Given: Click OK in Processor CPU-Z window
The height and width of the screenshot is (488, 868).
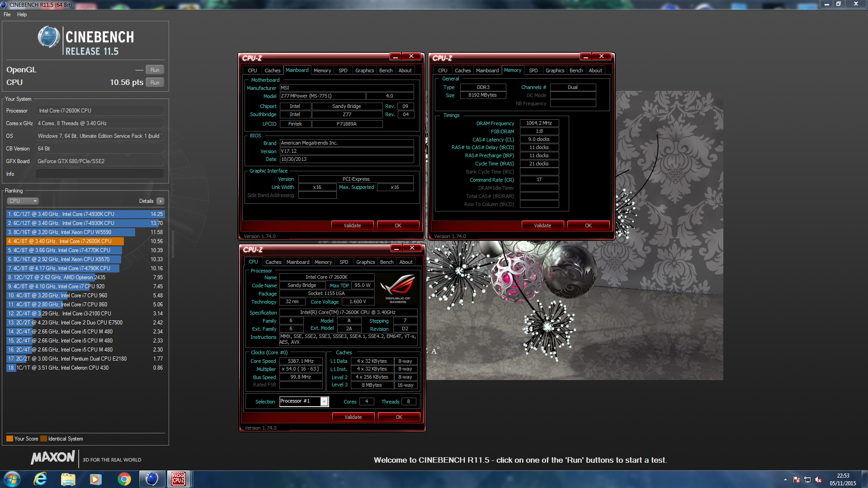Looking at the screenshot, I should tap(399, 417).
